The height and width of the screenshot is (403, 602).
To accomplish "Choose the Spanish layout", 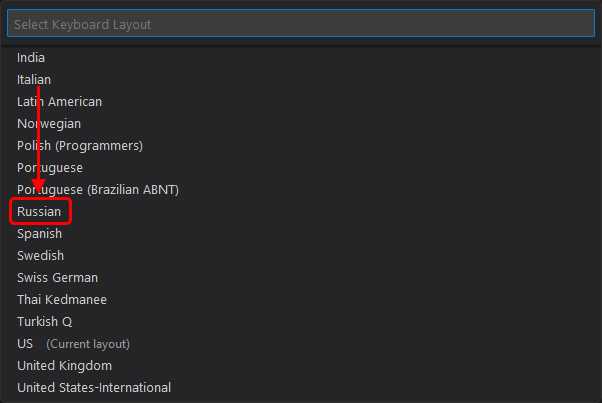I will [x=39, y=234].
